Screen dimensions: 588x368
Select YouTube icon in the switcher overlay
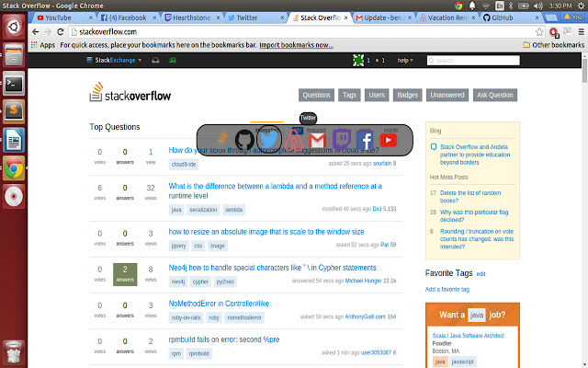pos(388,140)
